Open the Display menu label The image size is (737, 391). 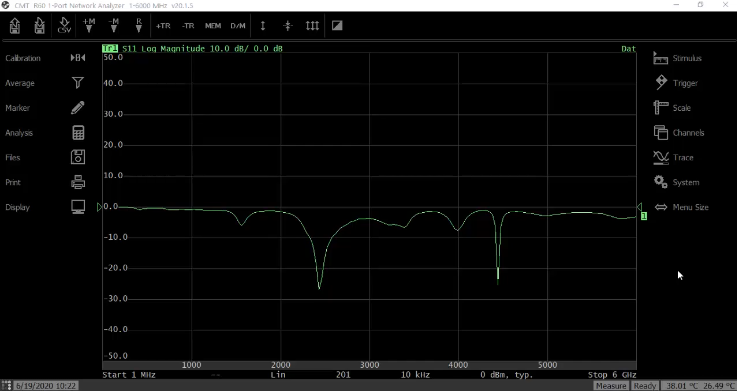pyautogui.click(x=17, y=207)
